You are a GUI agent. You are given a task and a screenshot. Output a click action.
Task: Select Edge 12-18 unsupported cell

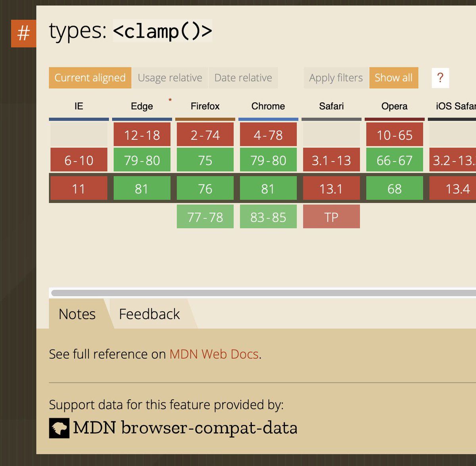tap(142, 135)
